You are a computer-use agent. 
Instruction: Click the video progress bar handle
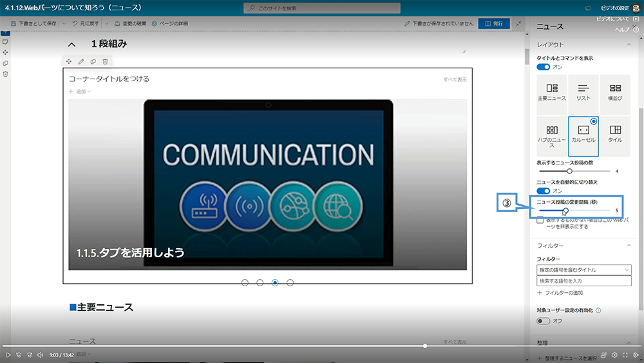point(425,346)
